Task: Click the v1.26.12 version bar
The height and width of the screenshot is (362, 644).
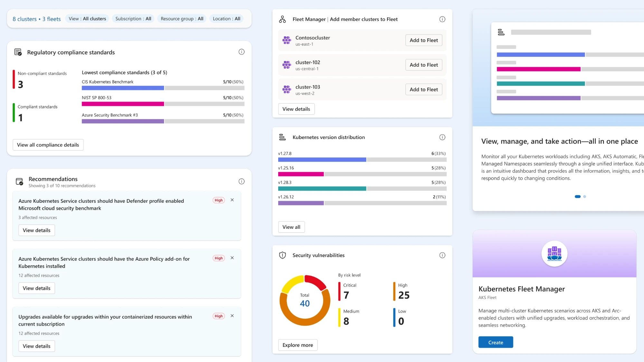Action: click(362, 203)
